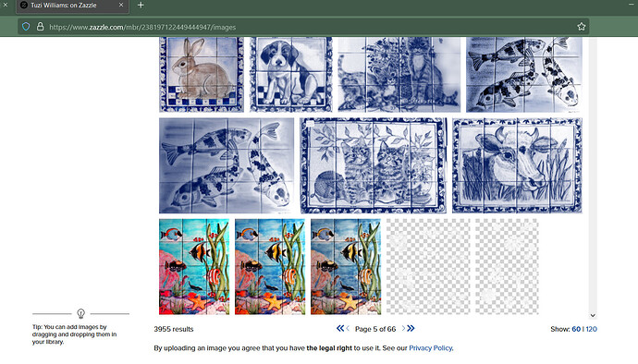
Task: Go to the first page double arrow
Action: [x=340, y=328]
